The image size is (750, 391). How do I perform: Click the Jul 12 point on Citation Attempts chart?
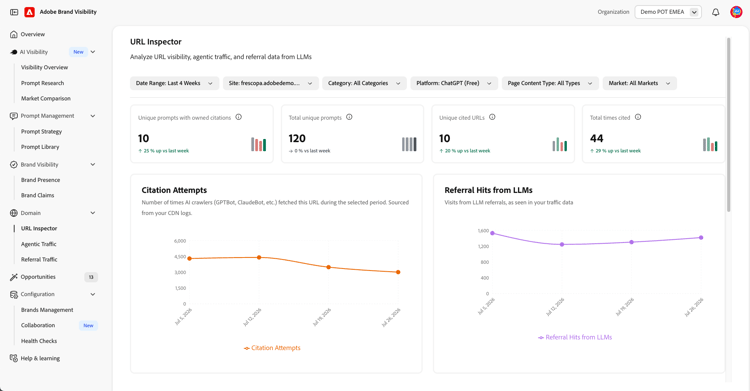(x=259, y=257)
